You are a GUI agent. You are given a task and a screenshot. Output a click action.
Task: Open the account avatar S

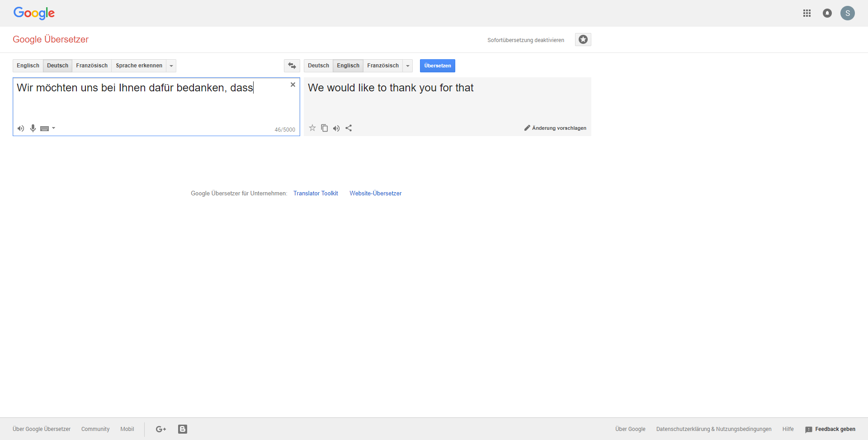click(848, 13)
